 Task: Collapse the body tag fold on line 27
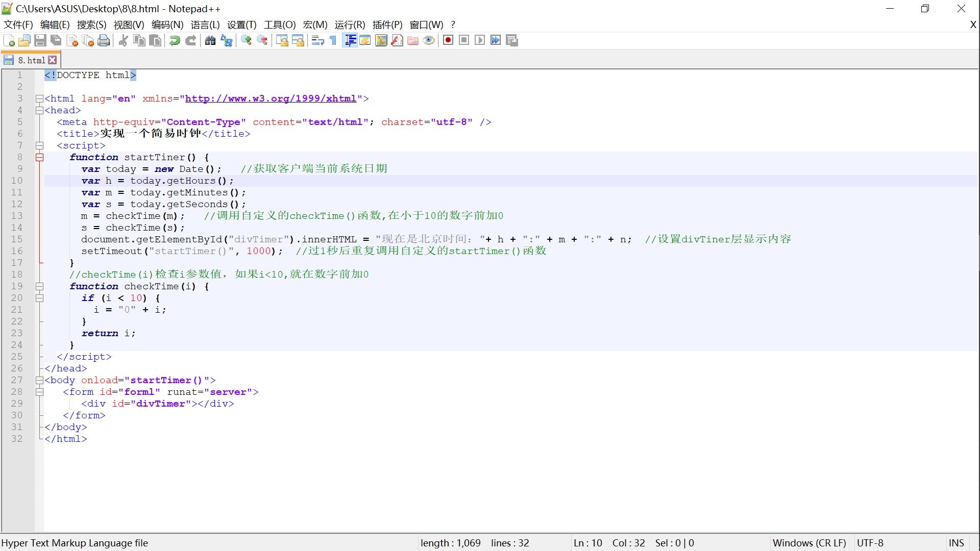pyautogui.click(x=39, y=380)
